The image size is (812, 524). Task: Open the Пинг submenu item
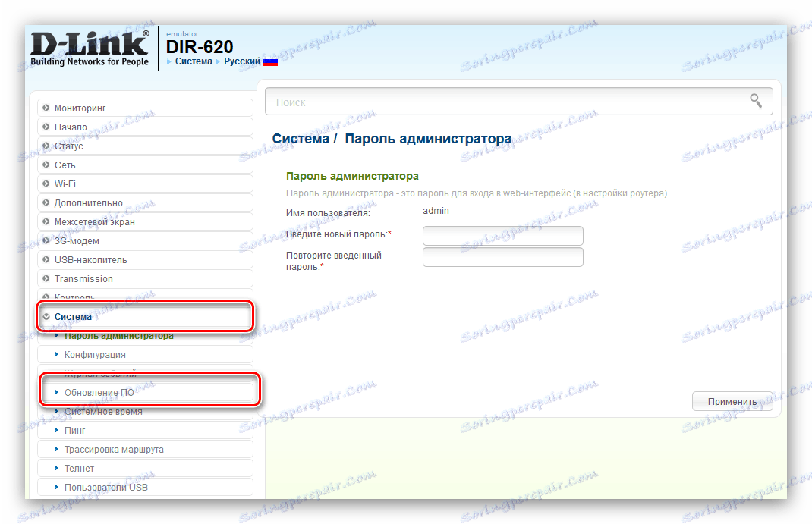145,431
